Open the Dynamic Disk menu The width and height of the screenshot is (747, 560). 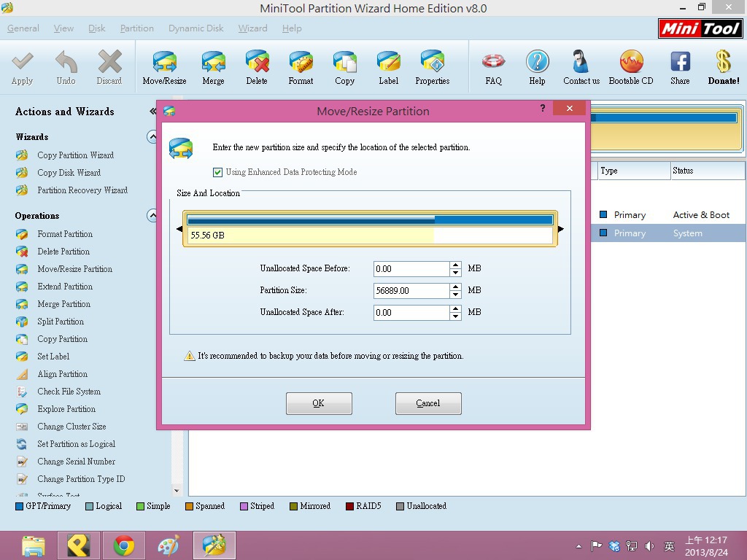click(x=196, y=28)
